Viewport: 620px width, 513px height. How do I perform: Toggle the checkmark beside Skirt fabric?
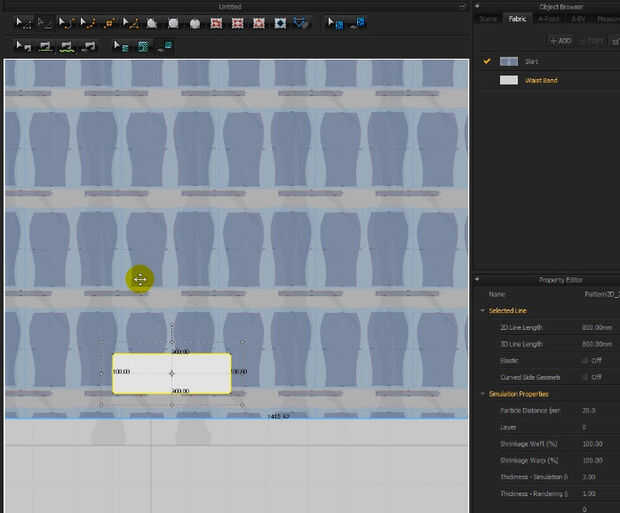click(x=487, y=61)
